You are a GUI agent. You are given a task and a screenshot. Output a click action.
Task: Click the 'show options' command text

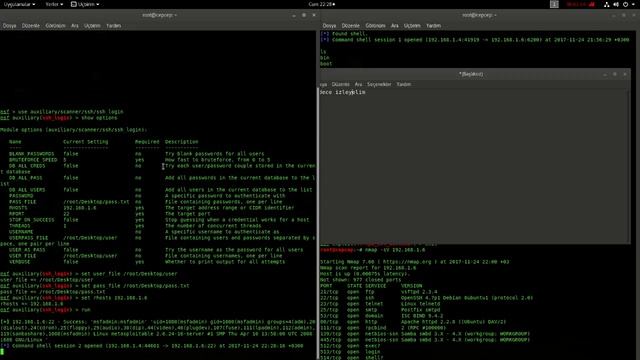[98, 118]
